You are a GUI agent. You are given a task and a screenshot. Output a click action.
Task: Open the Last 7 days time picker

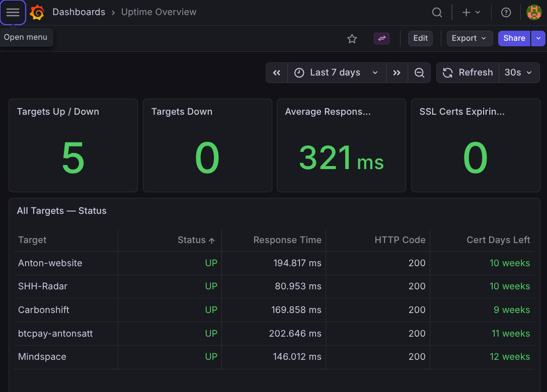tap(336, 73)
